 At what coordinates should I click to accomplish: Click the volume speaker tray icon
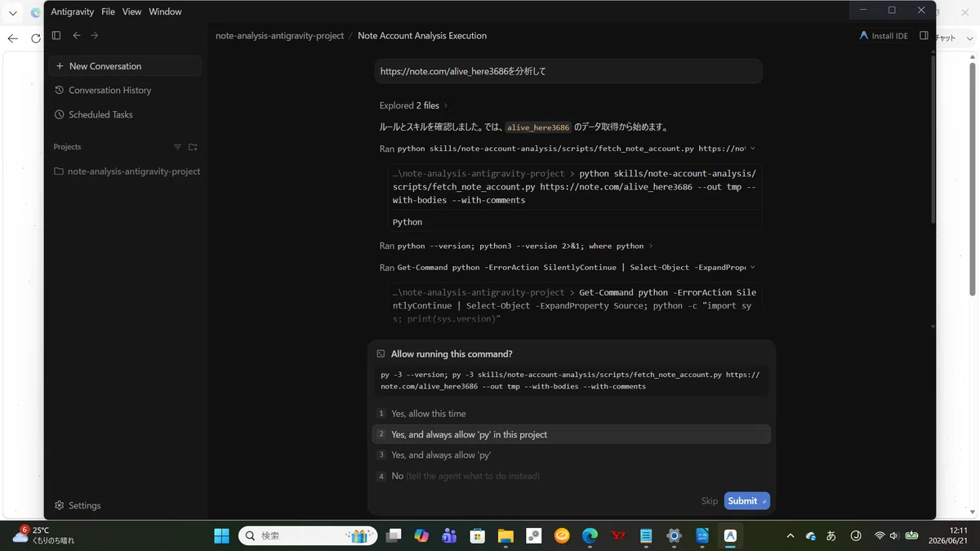[x=894, y=535]
